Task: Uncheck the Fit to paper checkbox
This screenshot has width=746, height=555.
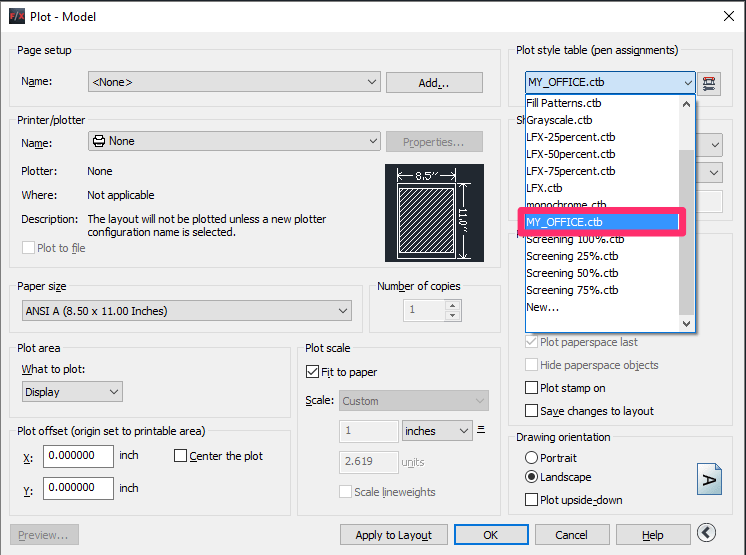Action: click(x=312, y=371)
